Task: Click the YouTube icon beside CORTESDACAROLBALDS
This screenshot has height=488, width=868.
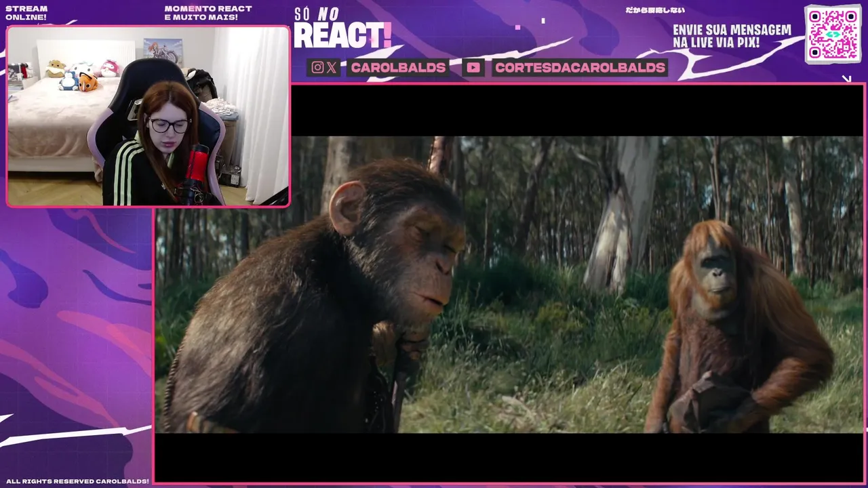Action: [x=473, y=67]
